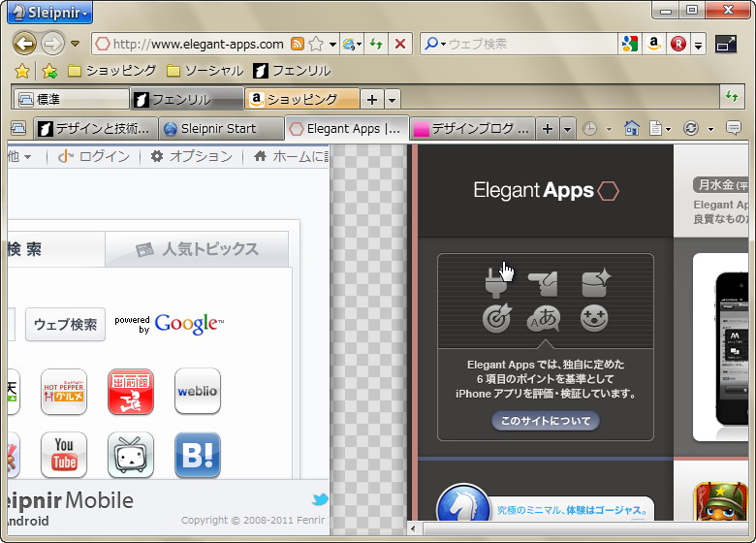756x543 pixels.
Task: Open ソーシャル bookmark folder
Action: [205, 71]
